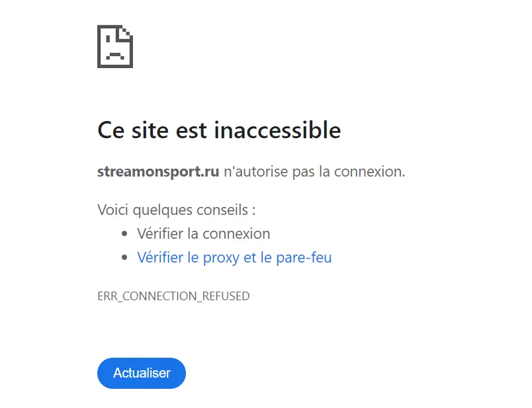Click the bullet point beside Vérifier la connexion
The height and width of the screenshot is (408, 532).
124,234
